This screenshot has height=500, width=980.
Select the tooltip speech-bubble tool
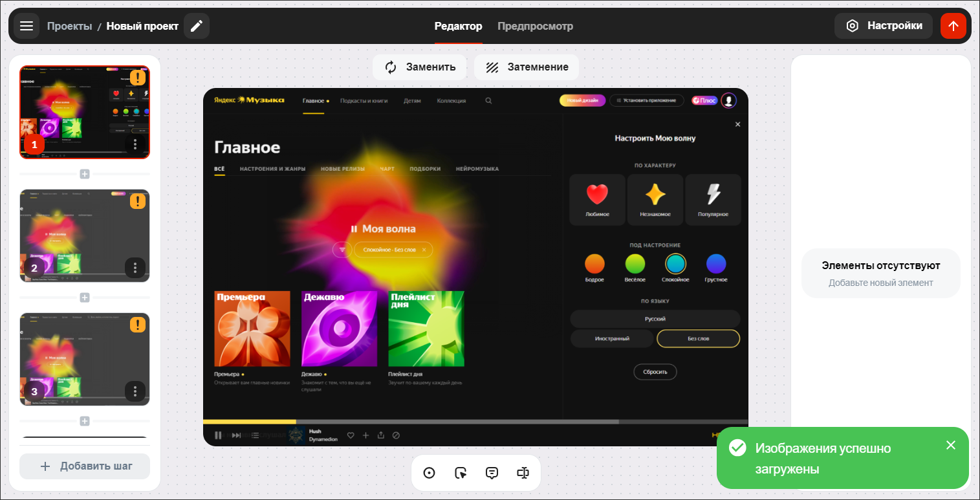pos(492,473)
